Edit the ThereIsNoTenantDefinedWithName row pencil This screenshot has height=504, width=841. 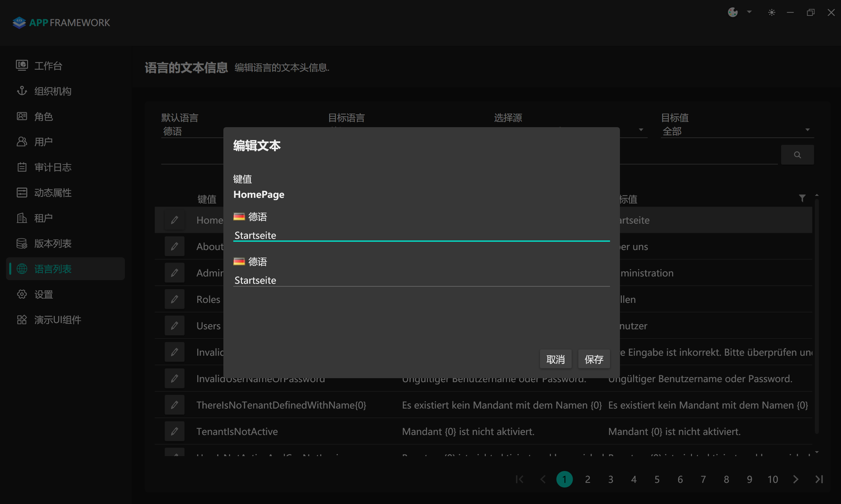(174, 405)
